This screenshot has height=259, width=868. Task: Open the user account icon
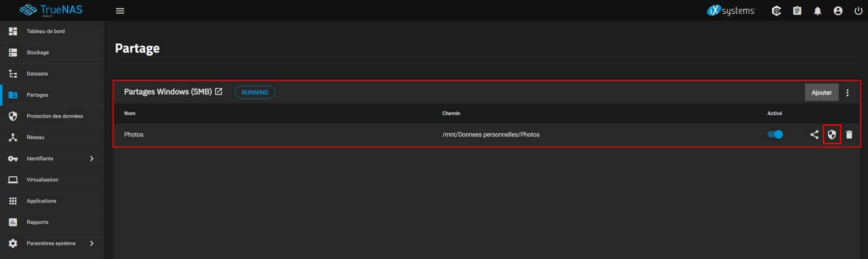click(838, 11)
